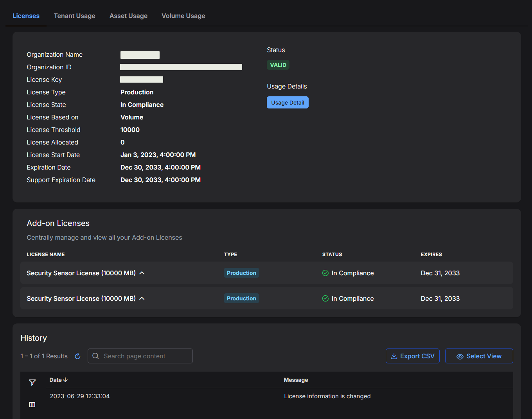Click the redacted Organization Name value

(140, 55)
